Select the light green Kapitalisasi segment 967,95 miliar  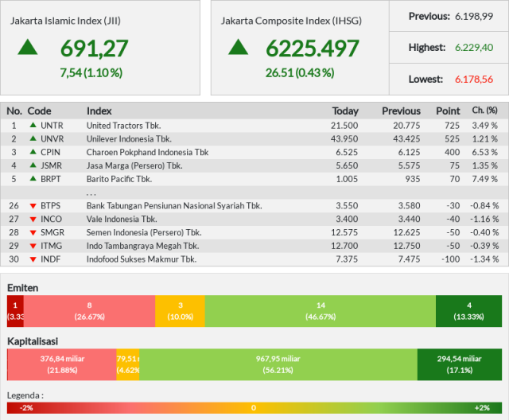pyautogui.click(x=278, y=364)
